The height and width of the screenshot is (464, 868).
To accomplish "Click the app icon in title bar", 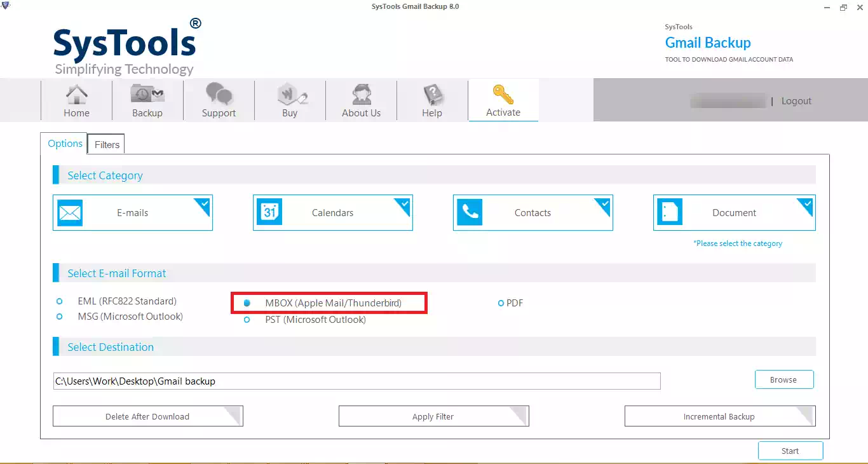I will 6,6.
